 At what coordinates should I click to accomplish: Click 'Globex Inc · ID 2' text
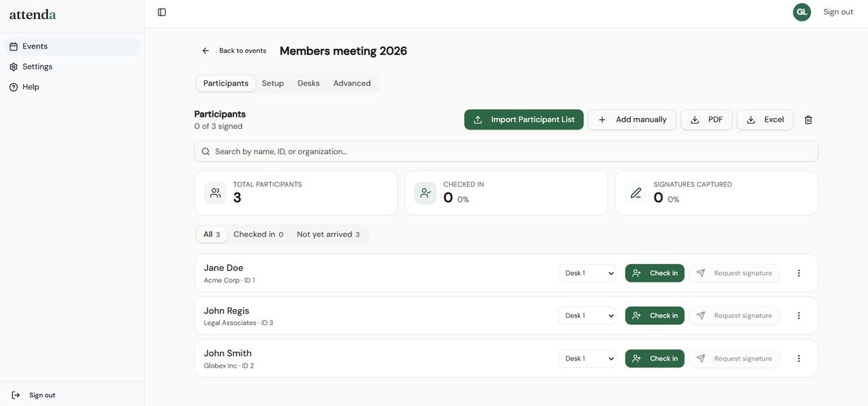click(x=229, y=365)
